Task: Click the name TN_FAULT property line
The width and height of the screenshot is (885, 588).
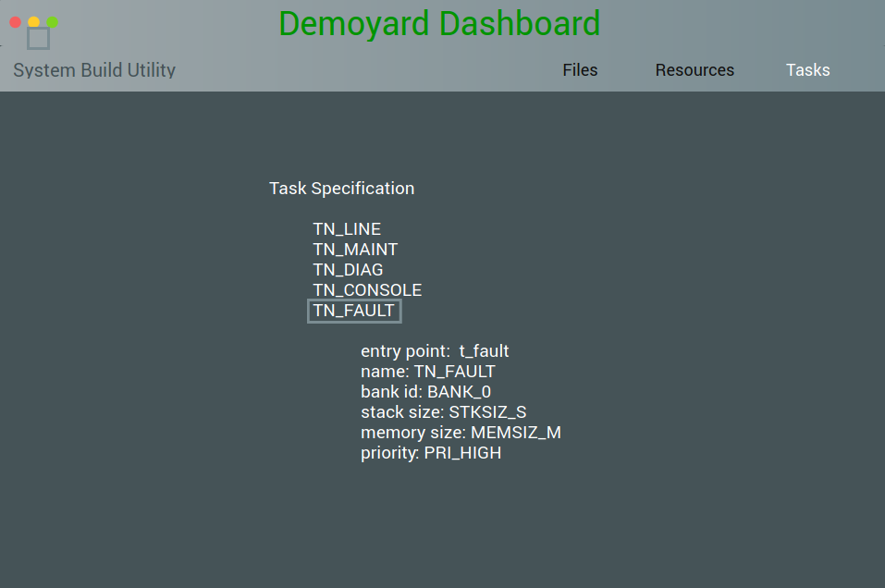Action: [x=427, y=372]
